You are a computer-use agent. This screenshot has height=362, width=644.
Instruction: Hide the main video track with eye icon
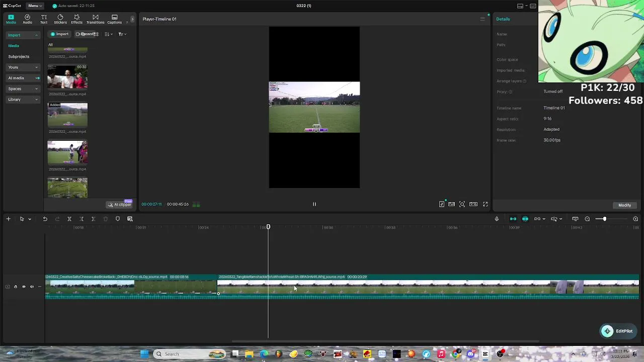24,287
